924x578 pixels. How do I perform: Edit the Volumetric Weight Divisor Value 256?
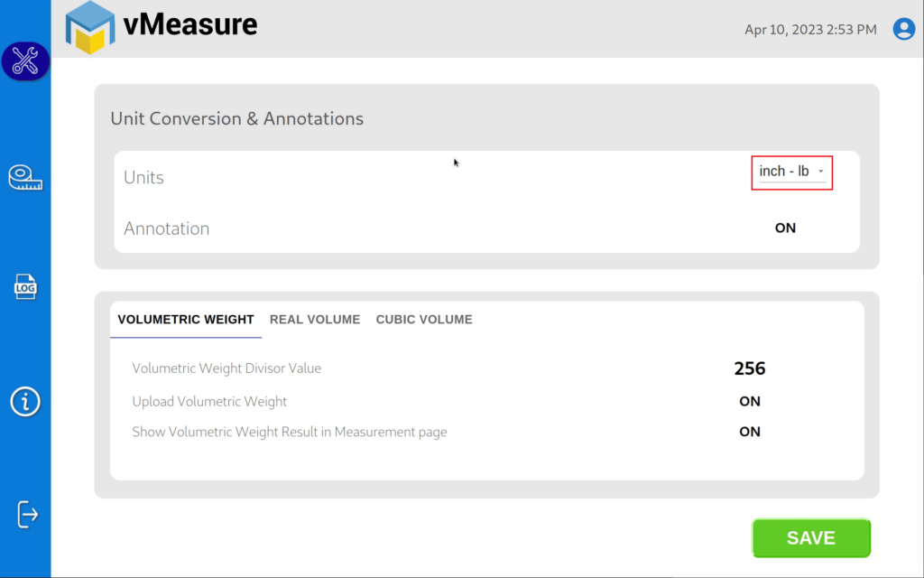coord(750,368)
